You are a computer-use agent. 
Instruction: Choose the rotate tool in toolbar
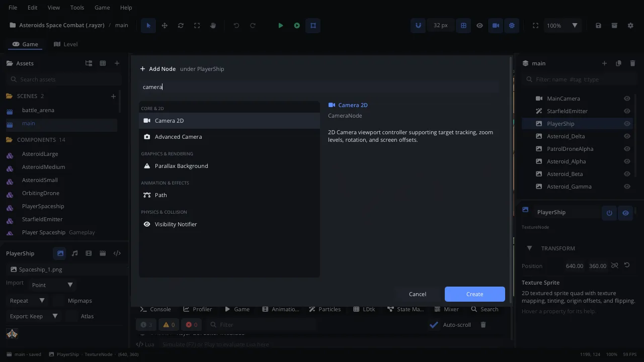click(x=181, y=26)
